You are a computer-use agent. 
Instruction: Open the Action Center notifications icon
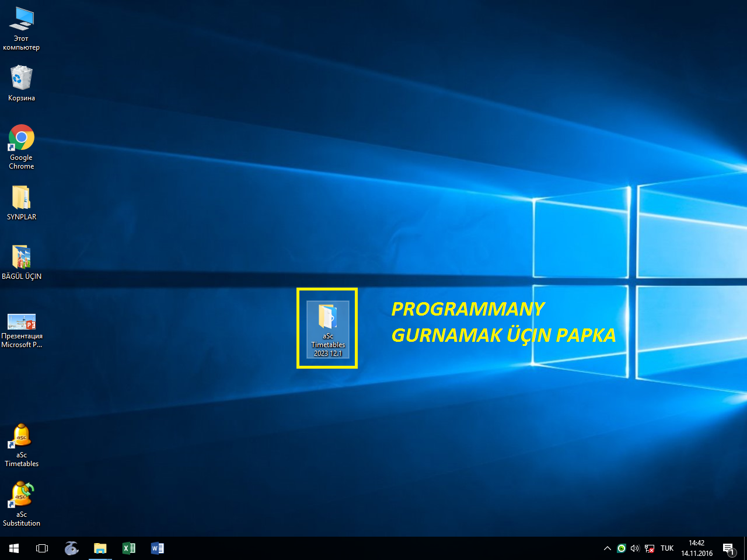pyautogui.click(x=728, y=548)
